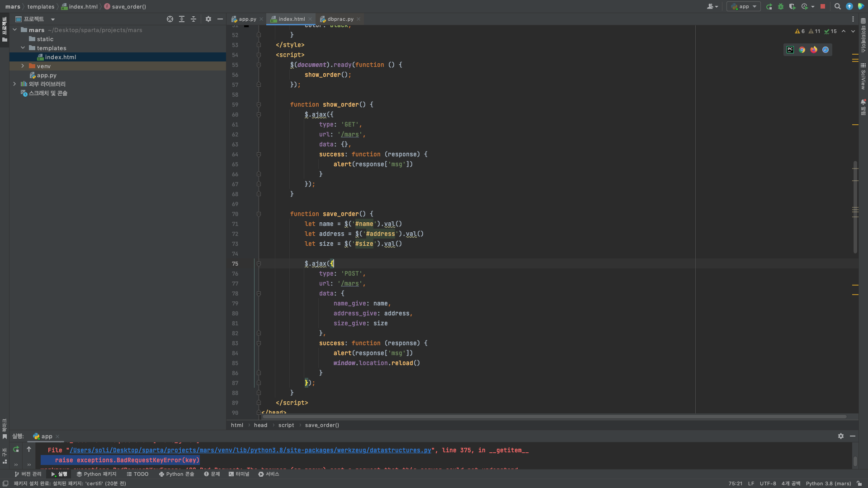Open the Problems tool window tab
This screenshot has width=868, height=488.
pyautogui.click(x=212, y=474)
